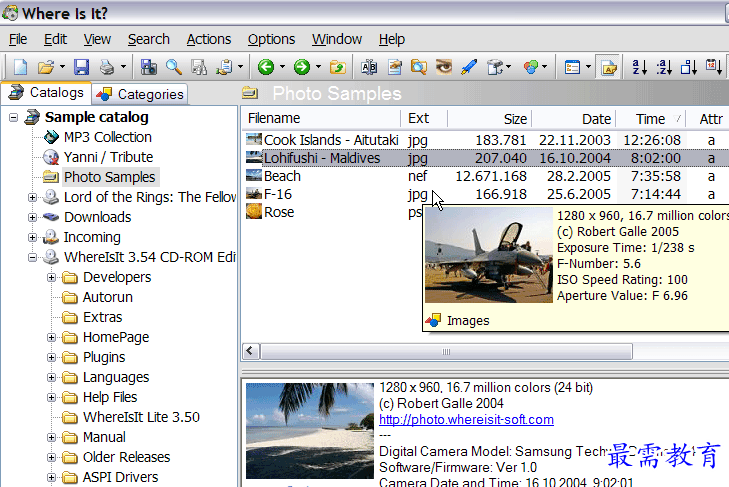Image resolution: width=729 pixels, height=487 pixels.
Task: Click the report generator clipboard icon
Action: pos(225,67)
